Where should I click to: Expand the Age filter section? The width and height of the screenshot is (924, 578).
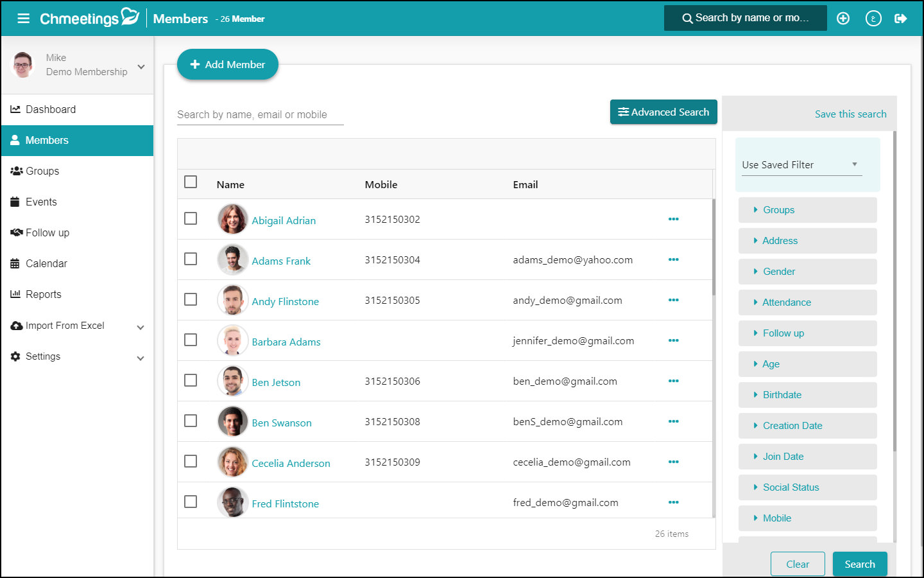click(x=807, y=364)
